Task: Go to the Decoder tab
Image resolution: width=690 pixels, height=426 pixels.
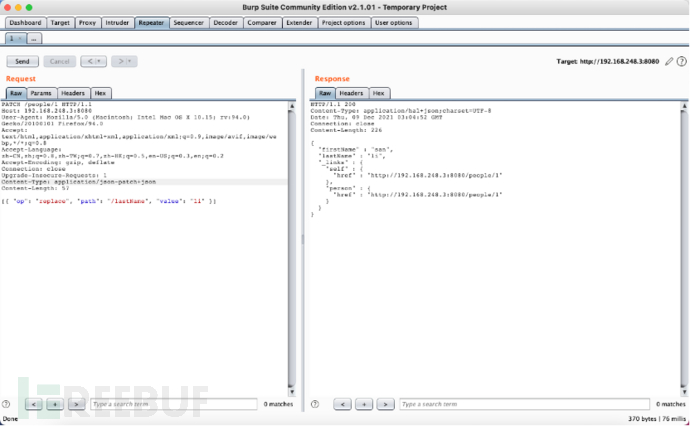Action: 225,23
